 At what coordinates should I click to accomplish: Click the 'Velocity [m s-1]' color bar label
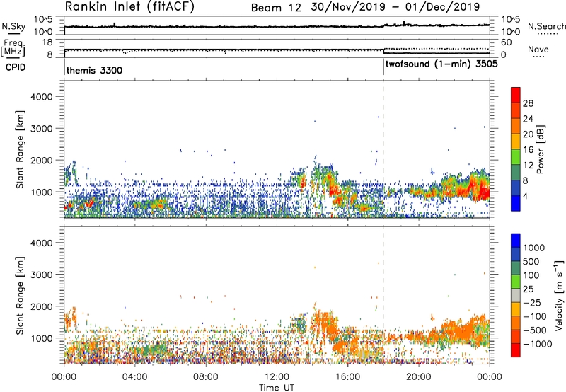tap(559, 295)
